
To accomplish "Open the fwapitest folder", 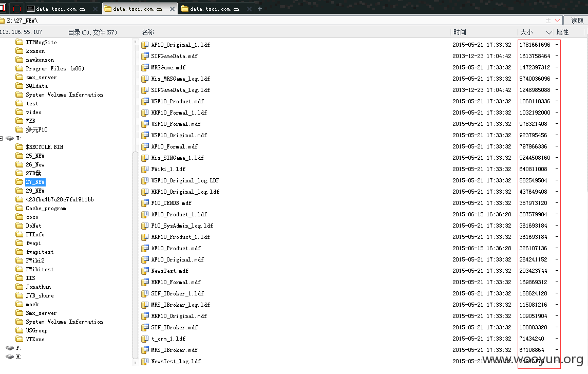I will pos(40,252).
